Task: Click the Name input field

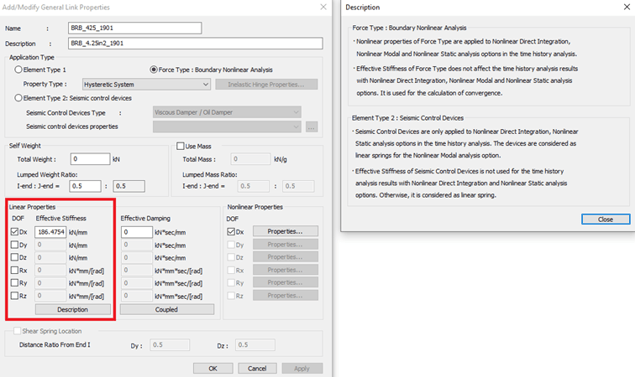Action: (135, 28)
